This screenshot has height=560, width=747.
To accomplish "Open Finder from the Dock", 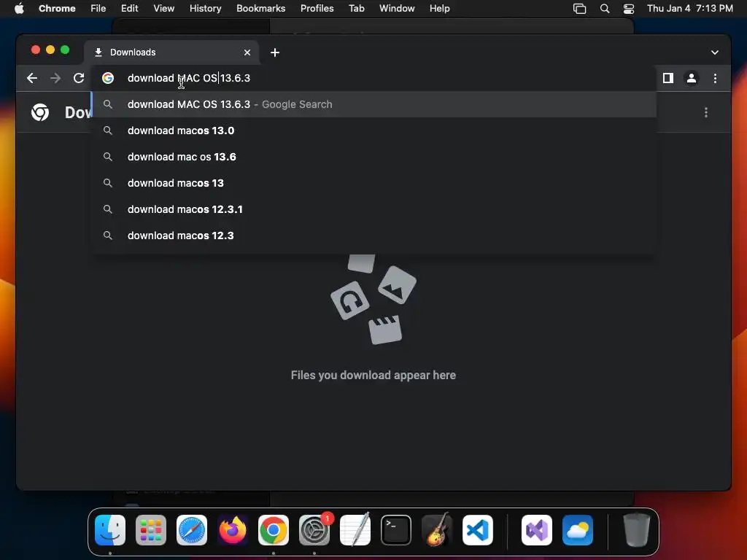I will (x=110, y=530).
